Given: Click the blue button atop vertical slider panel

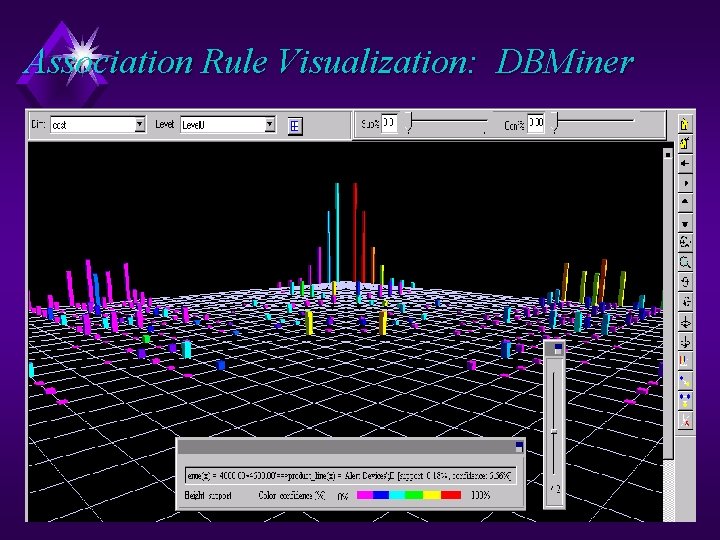Looking at the screenshot, I should (x=558, y=349).
